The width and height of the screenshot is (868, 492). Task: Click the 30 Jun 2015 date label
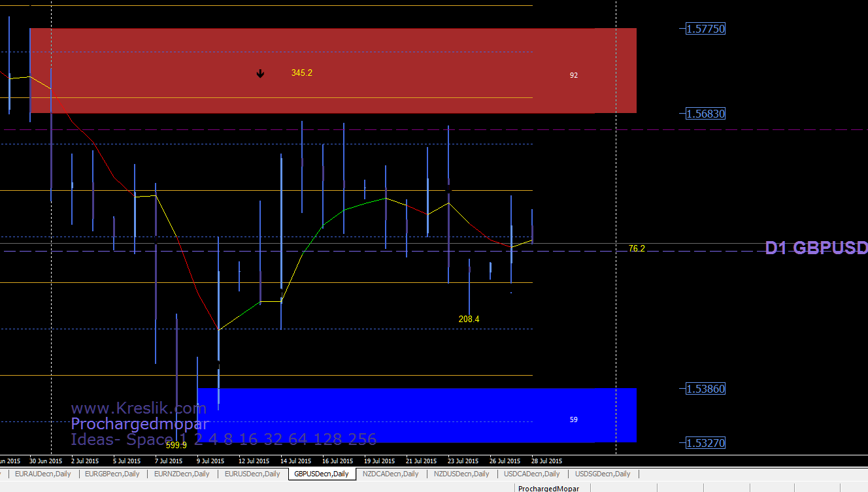tap(46, 461)
